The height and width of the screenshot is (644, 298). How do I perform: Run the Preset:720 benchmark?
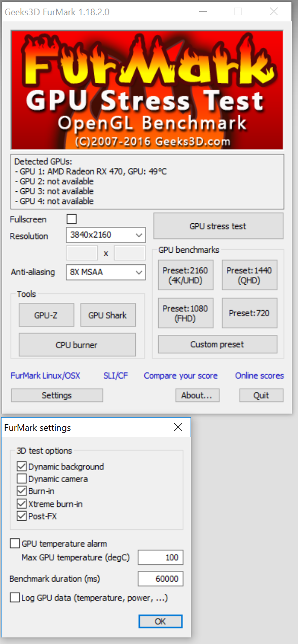point(249,313)
